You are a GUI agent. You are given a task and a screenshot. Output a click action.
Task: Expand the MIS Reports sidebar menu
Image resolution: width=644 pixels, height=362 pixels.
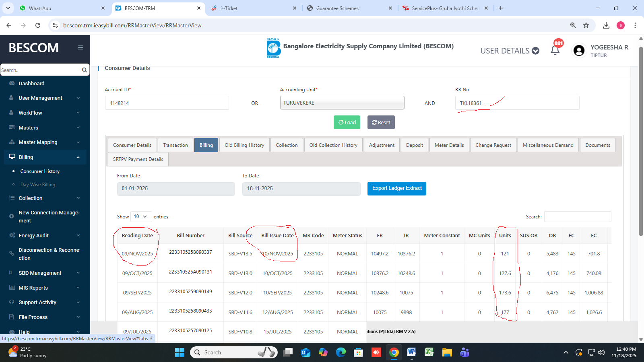tap(45, 288)
